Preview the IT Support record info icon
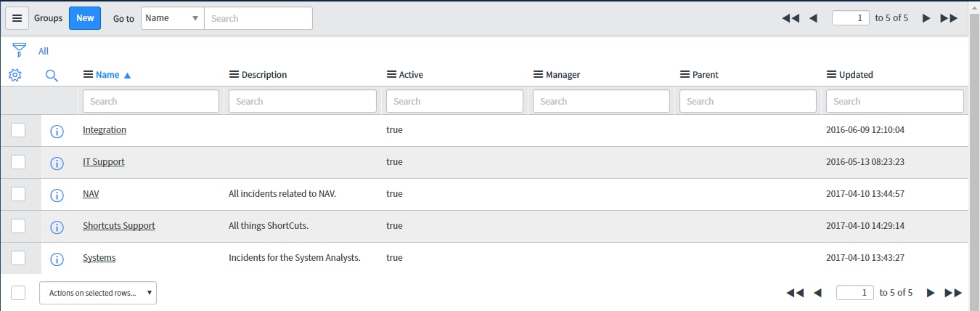Viewport: 980px width, 311px height. pos(57,163)
